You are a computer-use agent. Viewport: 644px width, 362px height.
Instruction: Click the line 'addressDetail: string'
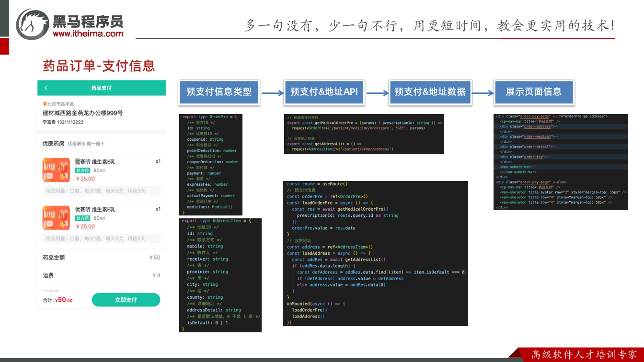pos(214,310)
